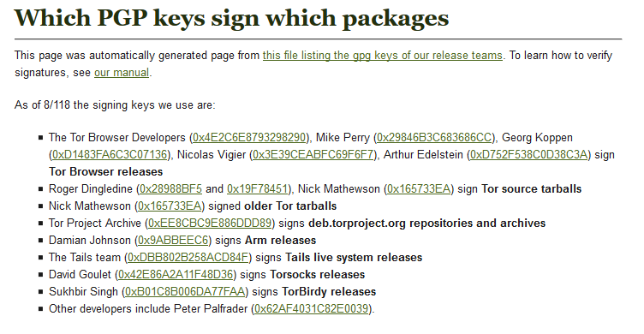Open Tor Project Archive key 0xEE8CBC9E886DDD89
The image size is (644, 334).
[x=210, y=224]
